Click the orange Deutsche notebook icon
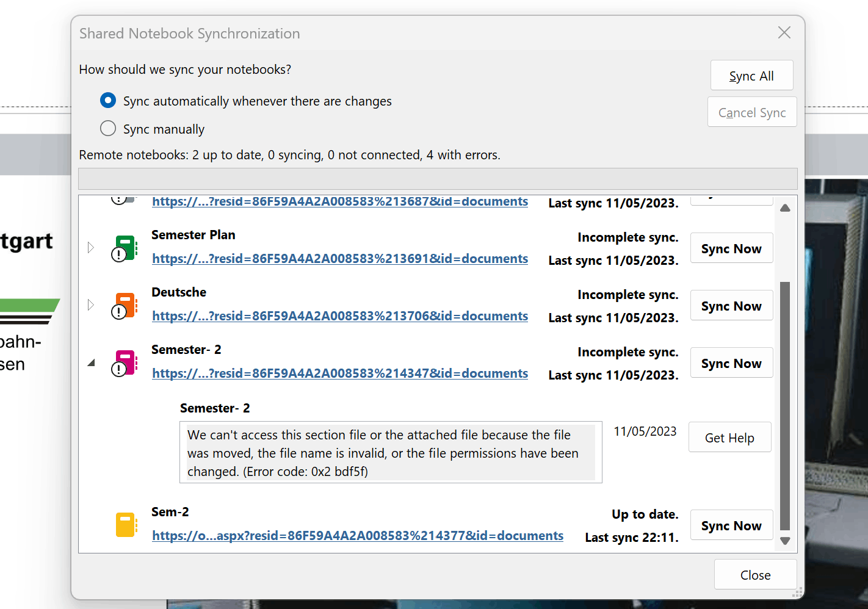868x609 pixels. (126, 306)
